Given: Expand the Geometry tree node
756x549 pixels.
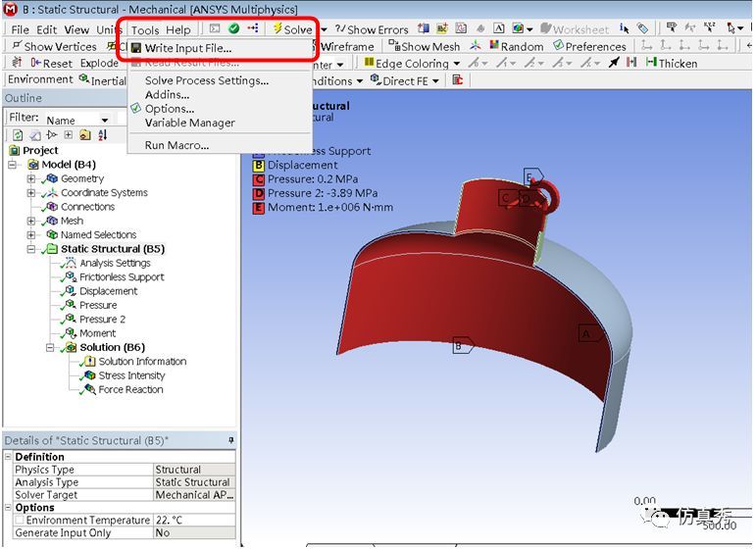Looking at the screenshot, I should tap(30, 178).
